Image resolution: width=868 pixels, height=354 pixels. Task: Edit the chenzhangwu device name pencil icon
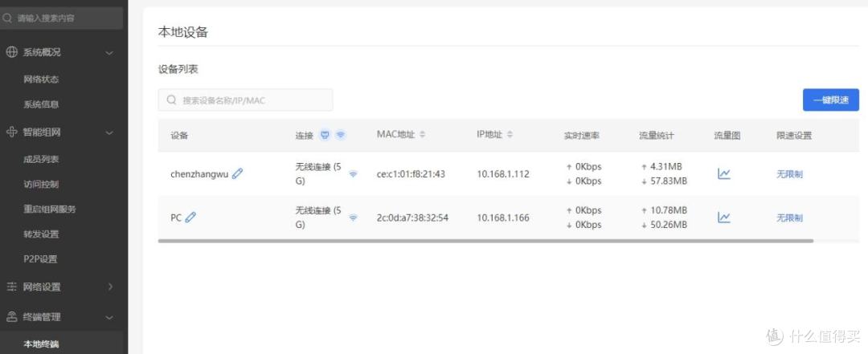tap(237, 173)
